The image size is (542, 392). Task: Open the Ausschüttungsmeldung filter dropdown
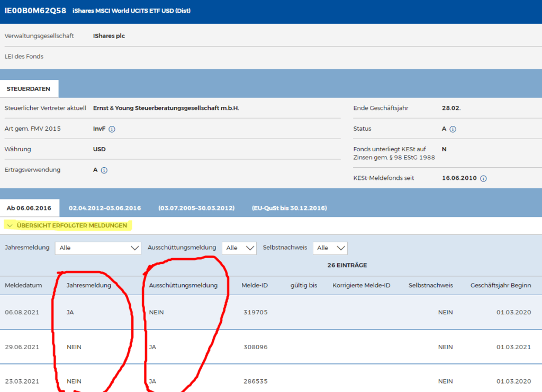(239, 248)
